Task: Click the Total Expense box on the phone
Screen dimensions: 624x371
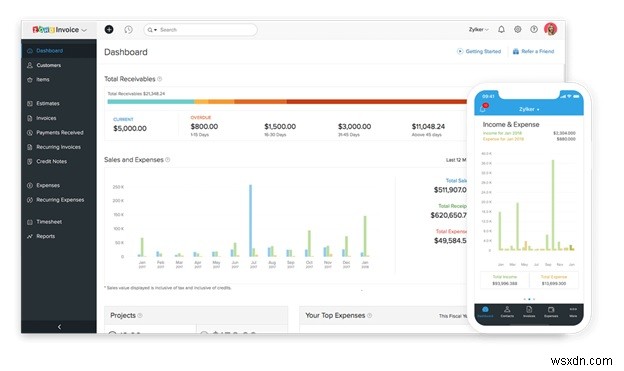Action: [x=554, y=280]
